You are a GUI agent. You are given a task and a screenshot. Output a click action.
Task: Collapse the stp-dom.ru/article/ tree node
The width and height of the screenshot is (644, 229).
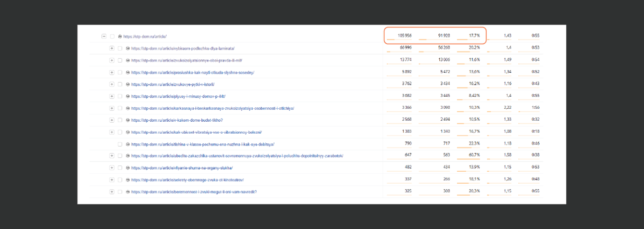[104, 37]
